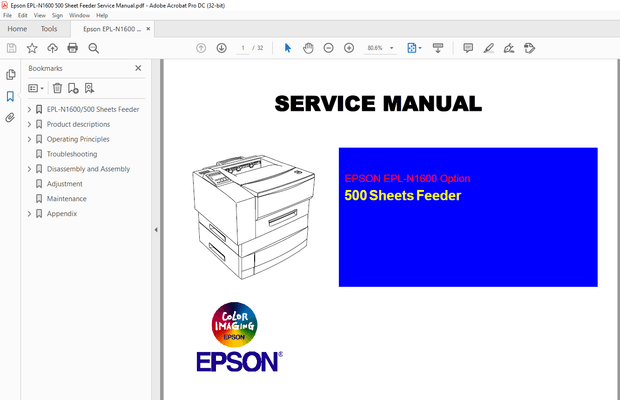Screen dimensions: 620x400
Task: Click the Color Imaging Epson logo
Action: (x=234, y=325)
